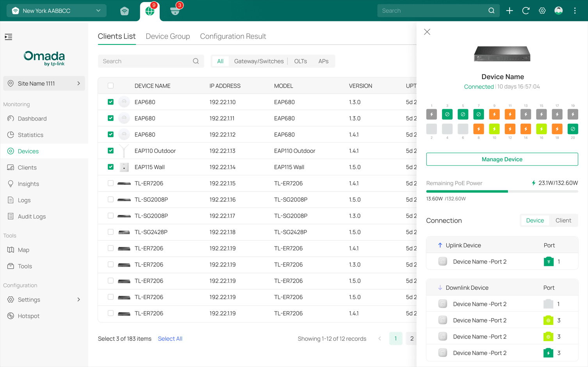Screen dimensions: 588x367
Task: Collapse the sidebar using the menu toggle icon
Action: 9,37
